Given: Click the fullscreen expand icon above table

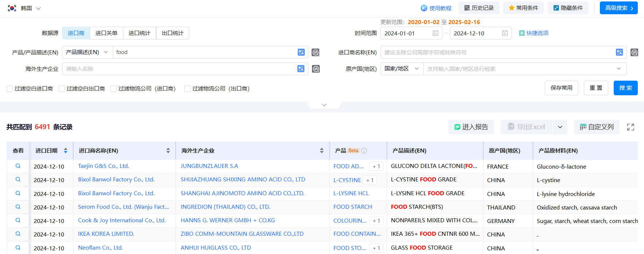Looking at the screenshot, I should coord(630,127).
